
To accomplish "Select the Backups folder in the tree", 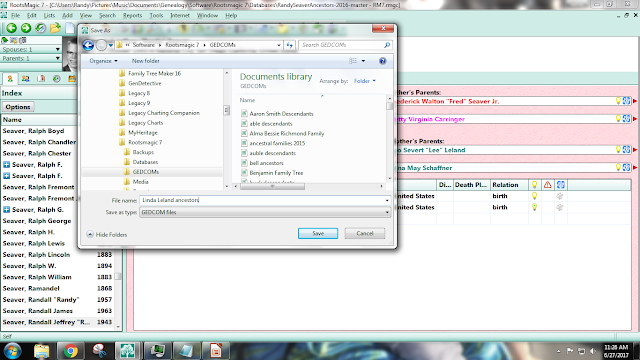I will tap(143, 152).
